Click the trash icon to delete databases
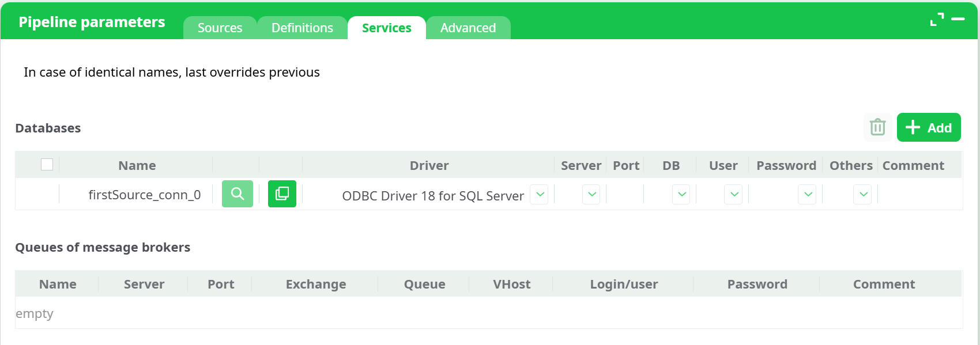980x345 pixels. (x=877, y=127)
